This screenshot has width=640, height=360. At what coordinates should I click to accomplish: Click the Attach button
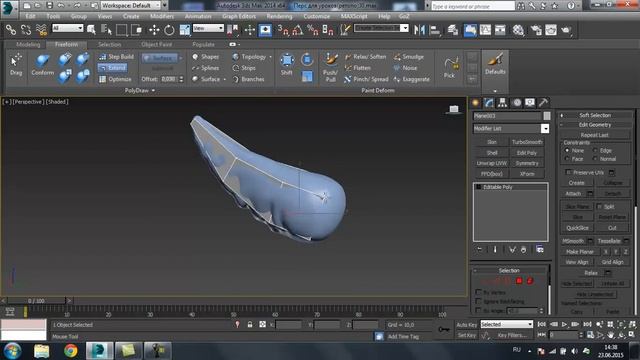(x=573, y=193)
